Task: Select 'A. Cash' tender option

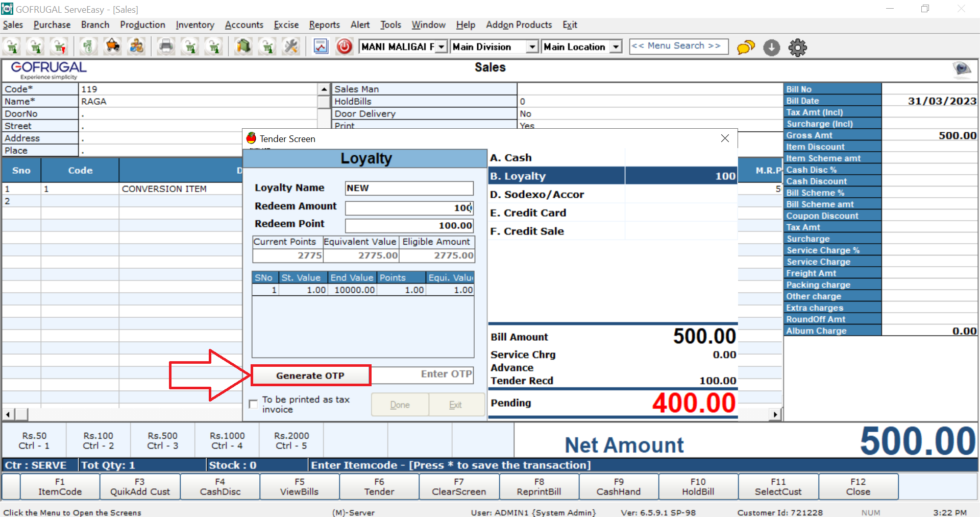Action: coord(612,158)
